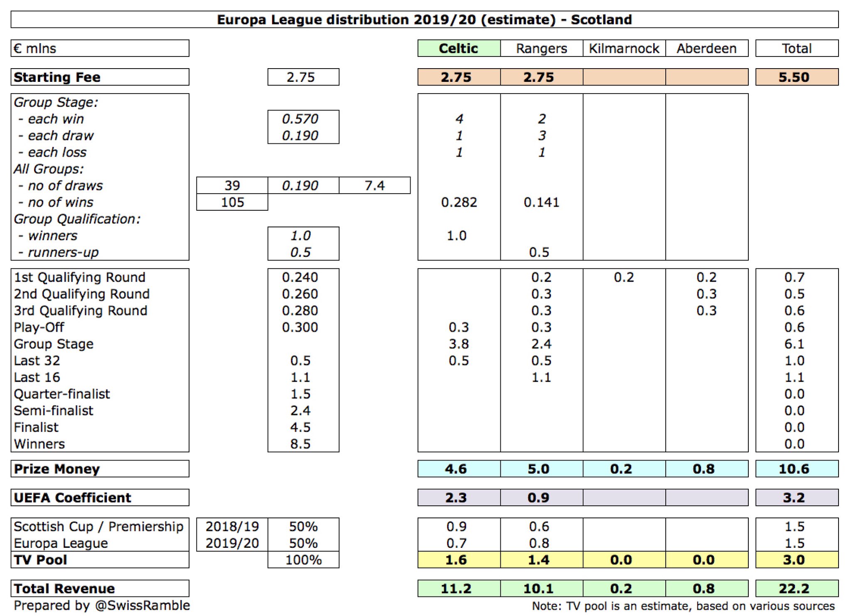The height and width of the screenshot is (616, 851).
Task: Click the Starting Fee total '5.50' cell
Action: click(x=797, y=77)
